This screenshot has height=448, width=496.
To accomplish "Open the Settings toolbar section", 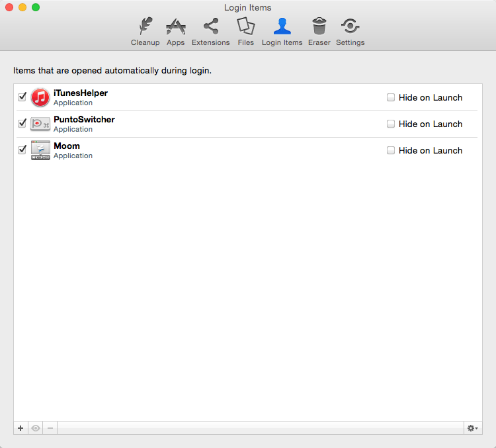I will click(350, 31).
